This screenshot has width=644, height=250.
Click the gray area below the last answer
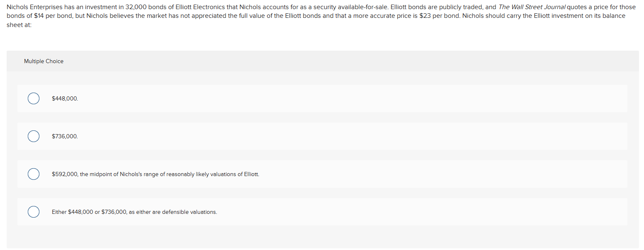pos(323,237)
